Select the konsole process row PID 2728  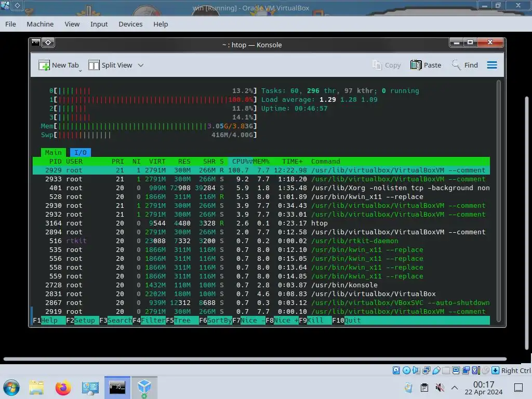tap(261, 285)
